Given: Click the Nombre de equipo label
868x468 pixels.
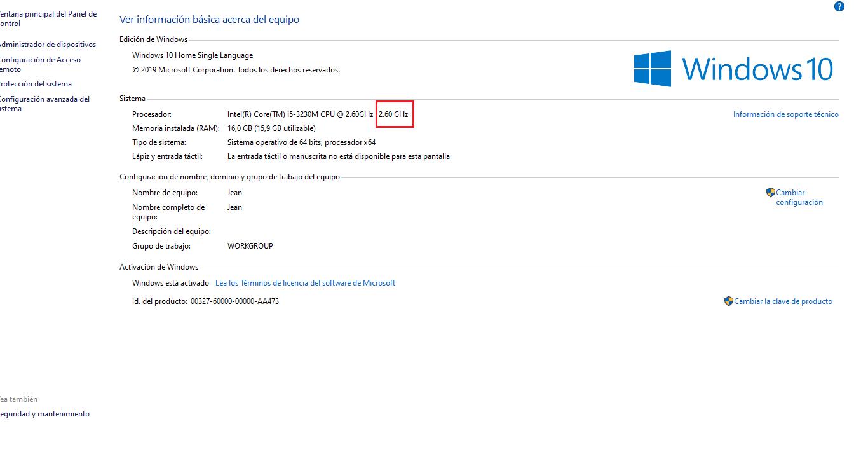Looking at the screenshot, I should [x=165, y=193].
